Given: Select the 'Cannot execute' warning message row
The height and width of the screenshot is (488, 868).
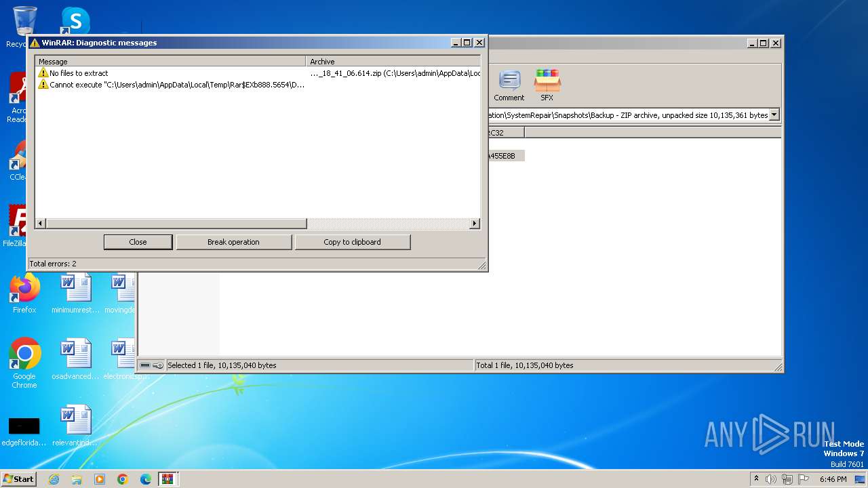Looking at the screenshot, I should [x=258, y=85].
